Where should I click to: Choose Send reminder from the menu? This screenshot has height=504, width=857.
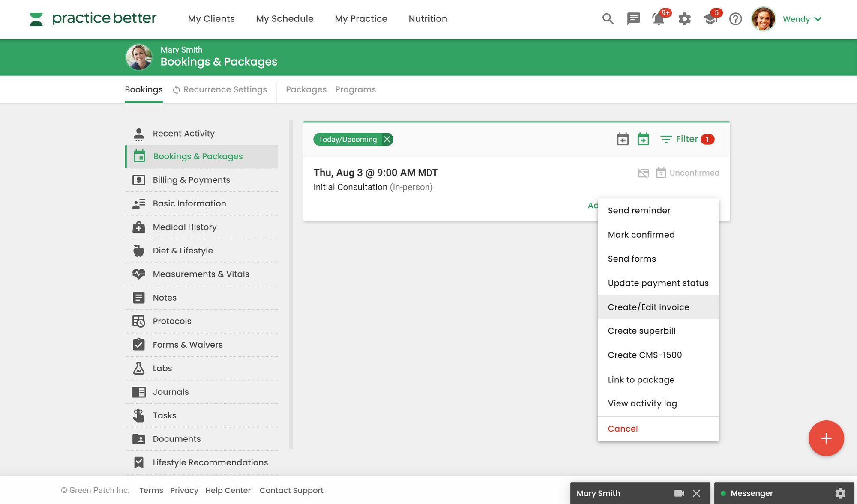[658, 210]
